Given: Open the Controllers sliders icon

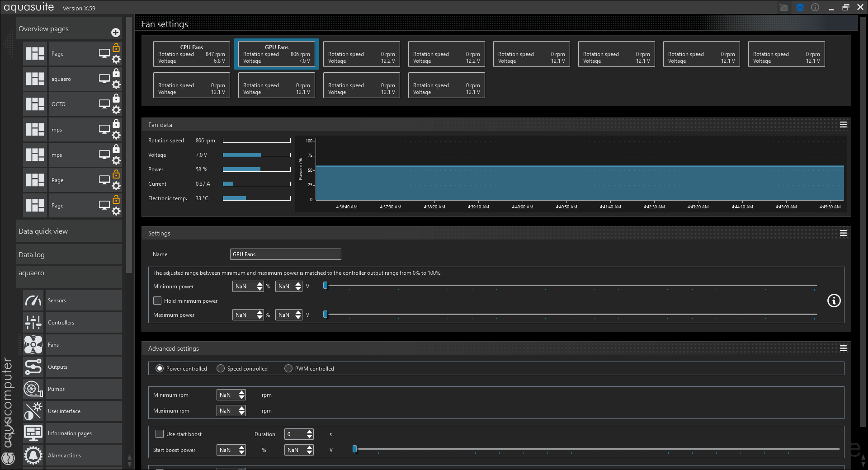Looking at the screenshot, I should click(33, 323).
